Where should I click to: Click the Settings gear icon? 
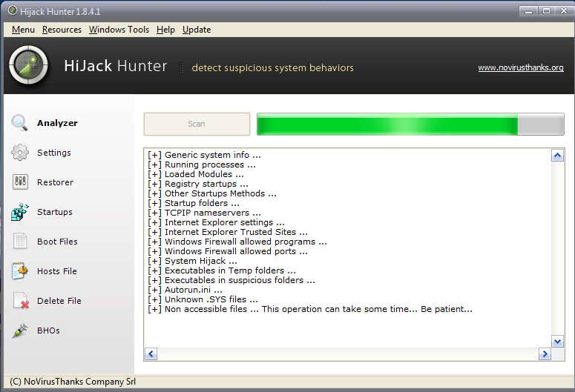pos(20,153)
